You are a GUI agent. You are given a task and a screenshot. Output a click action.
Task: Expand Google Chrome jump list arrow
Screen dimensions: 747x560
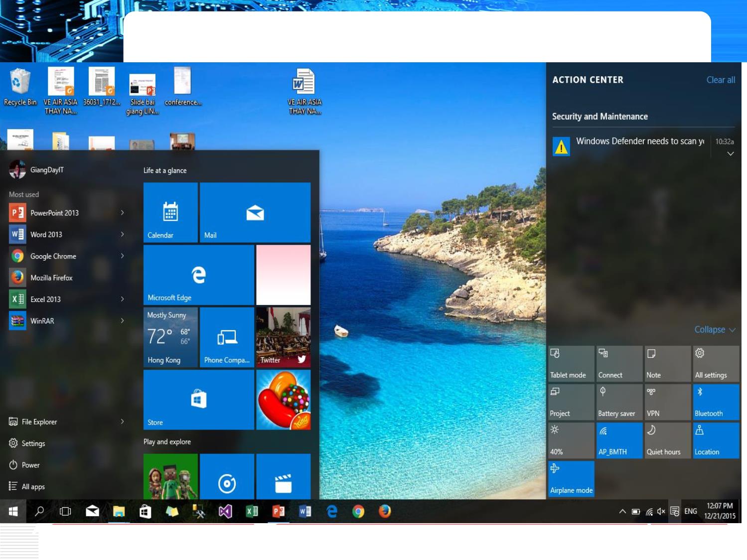point(123,256)
